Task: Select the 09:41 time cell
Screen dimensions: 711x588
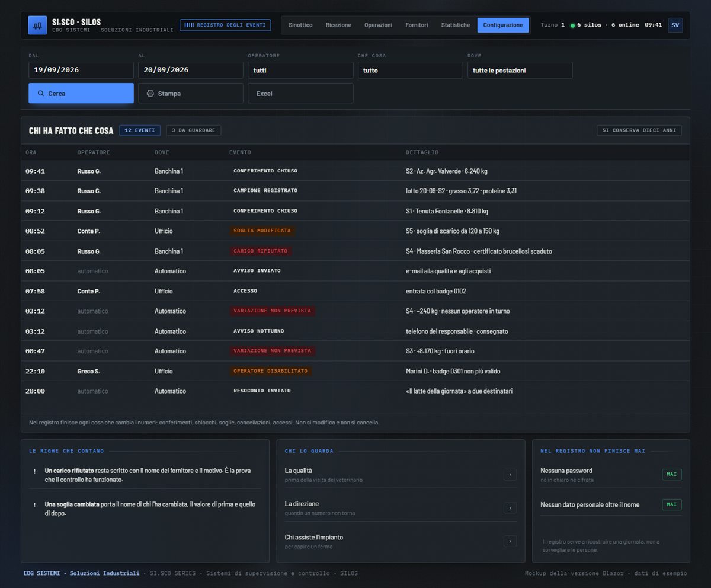Action: pyautogui.click(x=35, y=171)
